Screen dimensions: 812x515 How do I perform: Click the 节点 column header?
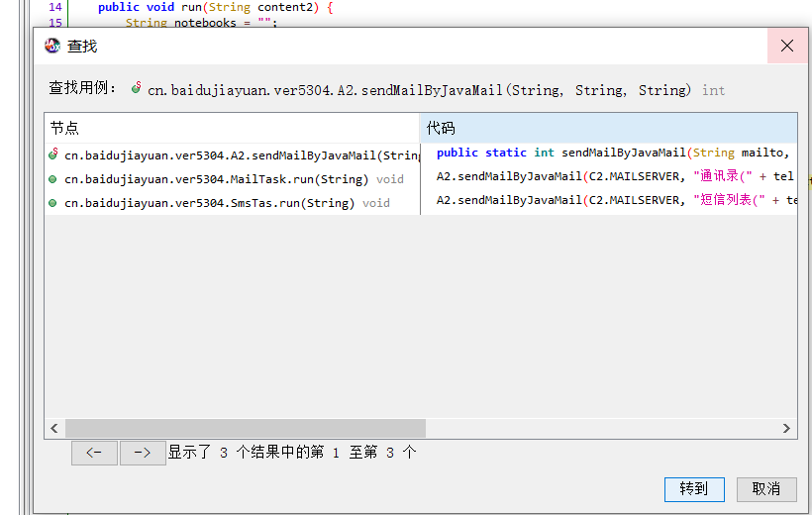coord(232,128)
